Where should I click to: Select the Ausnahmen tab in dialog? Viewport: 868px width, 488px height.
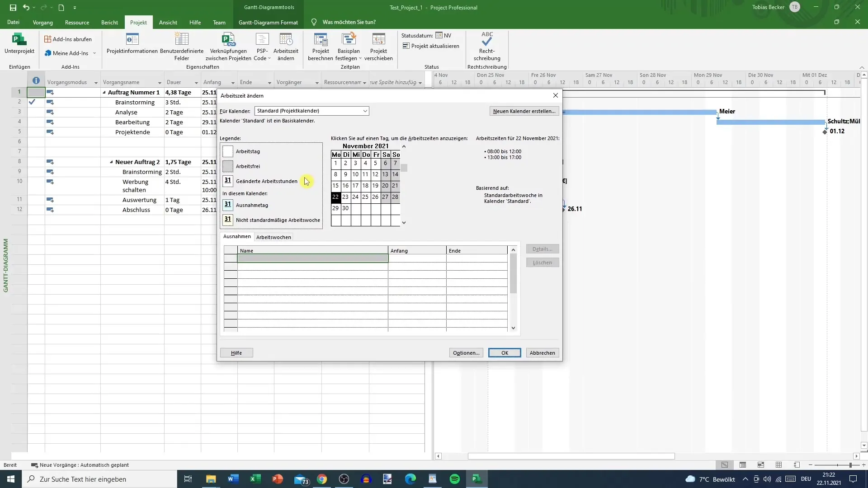pos(237,237)
